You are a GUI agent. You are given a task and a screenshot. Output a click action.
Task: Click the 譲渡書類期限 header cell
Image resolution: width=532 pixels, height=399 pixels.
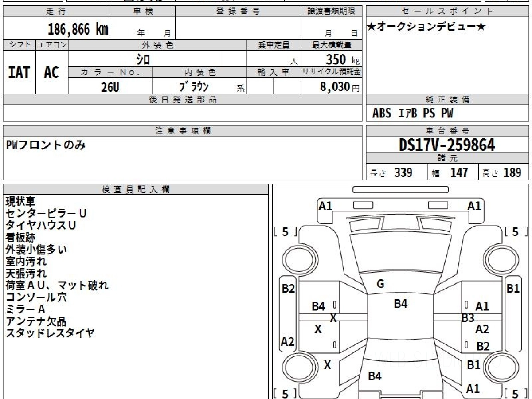(x=331, y=12)
